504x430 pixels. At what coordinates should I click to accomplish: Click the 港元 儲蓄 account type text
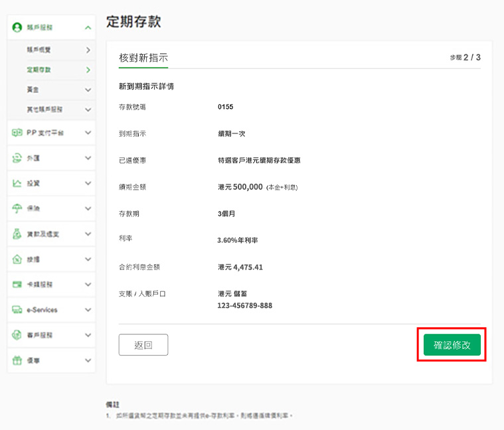(232, 293)
